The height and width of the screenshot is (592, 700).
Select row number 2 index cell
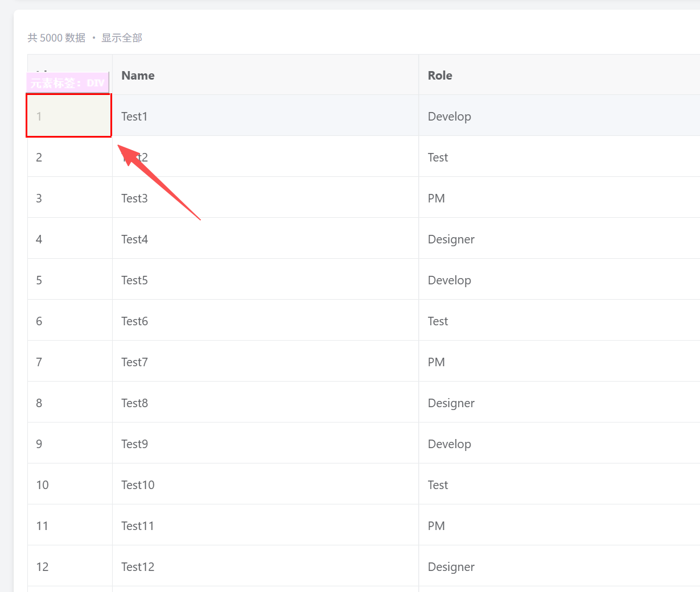pos(39,158)
